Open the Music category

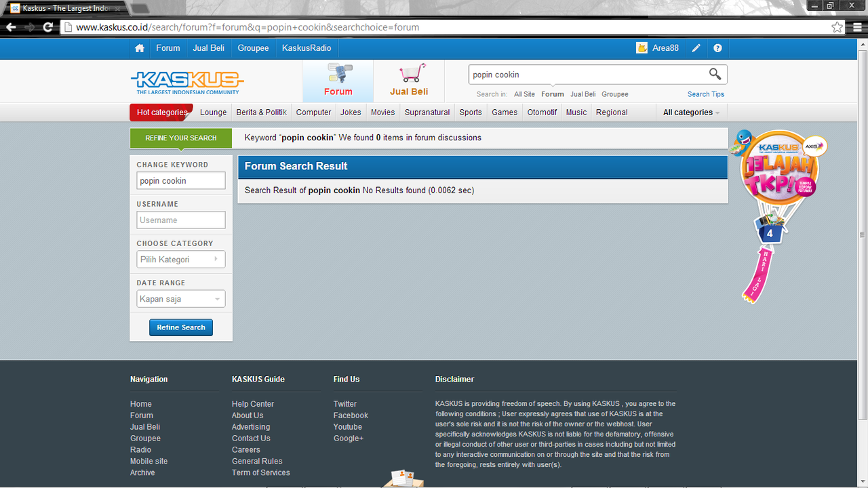(576, 113)
